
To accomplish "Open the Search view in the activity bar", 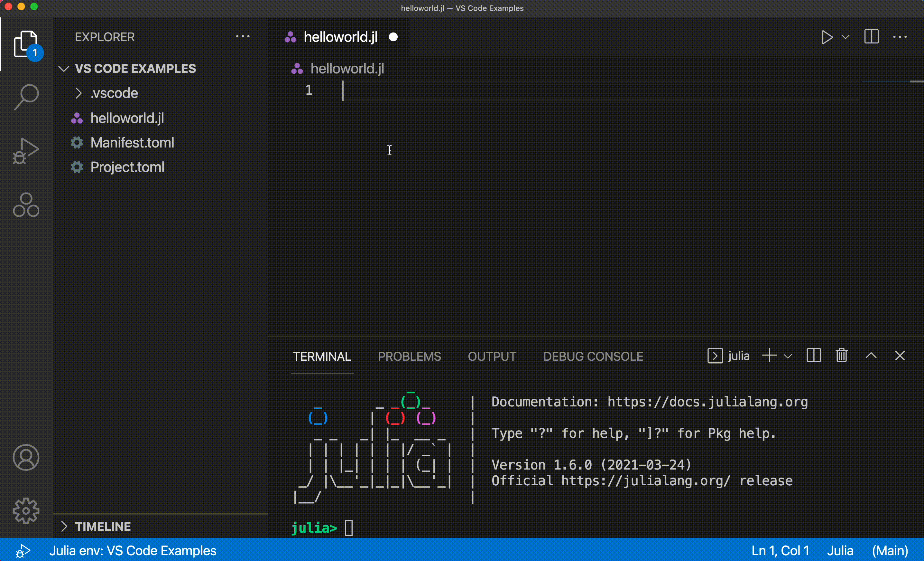I will pyautogui.click(x=25, y=97).
